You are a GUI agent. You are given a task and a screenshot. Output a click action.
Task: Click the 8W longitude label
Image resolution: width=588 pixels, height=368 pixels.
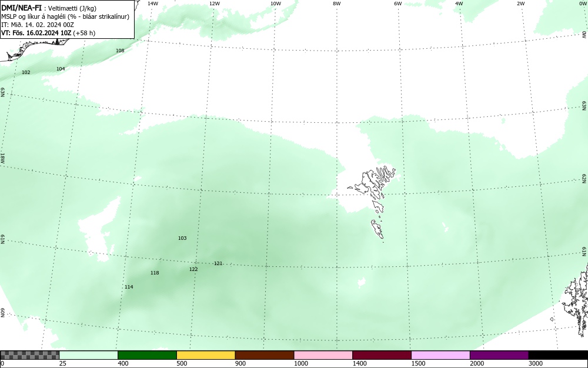(337, 4)
